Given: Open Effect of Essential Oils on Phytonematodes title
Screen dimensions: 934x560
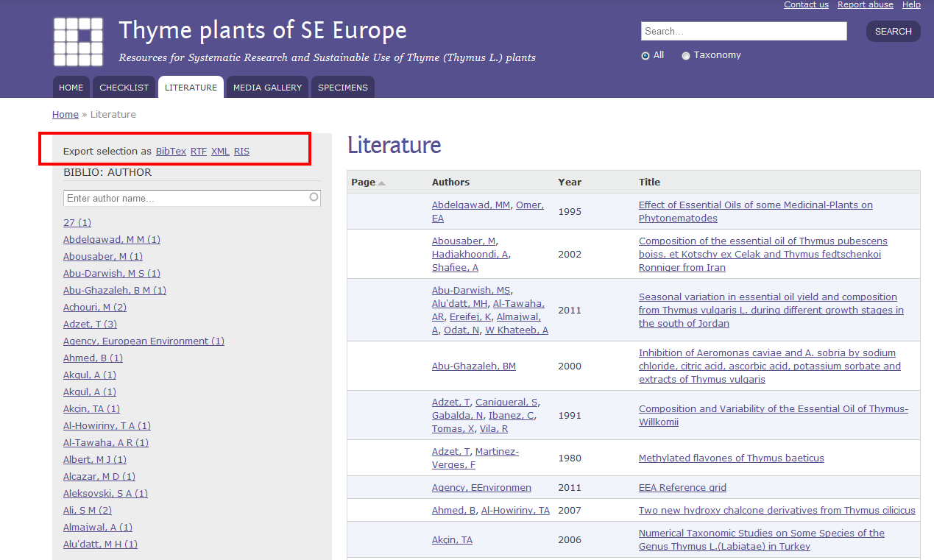Looking at the screenshot, I should [756, 211].
